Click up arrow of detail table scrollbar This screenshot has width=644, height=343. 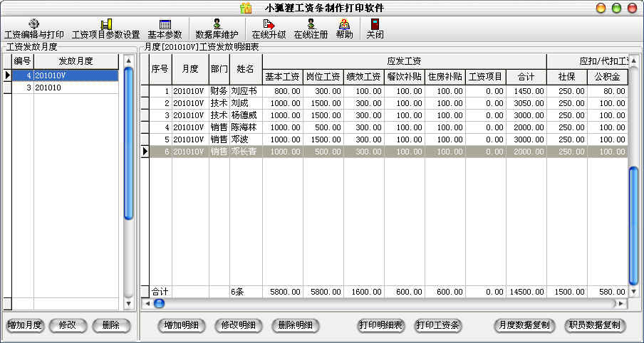click(x=633, y=60)
